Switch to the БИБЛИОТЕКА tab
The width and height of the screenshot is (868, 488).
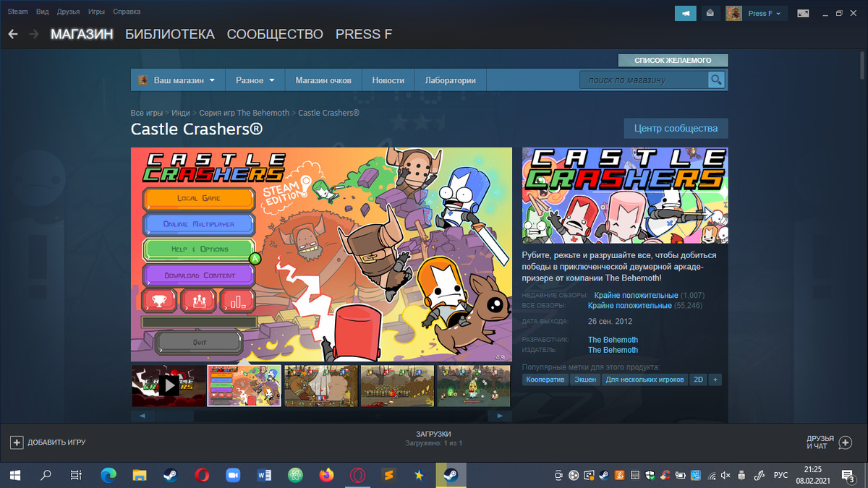click(x=170, y=34)
